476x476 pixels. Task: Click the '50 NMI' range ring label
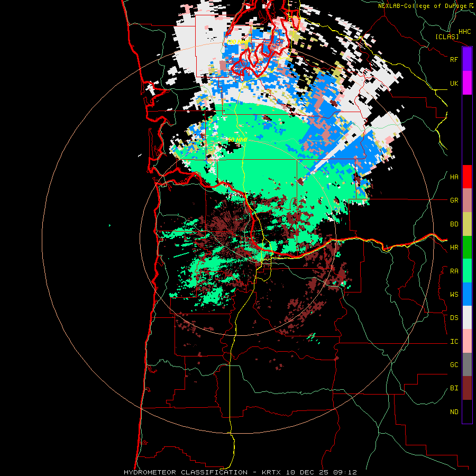(x=237, y=140)
